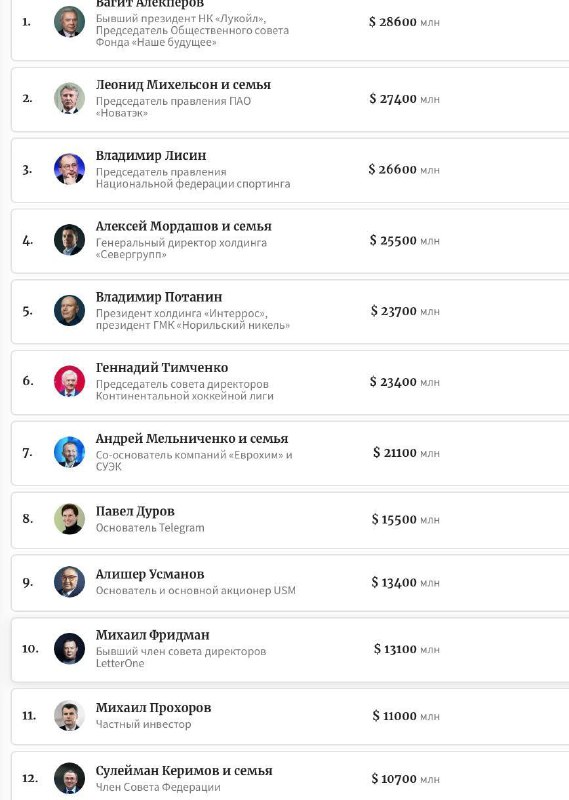569x800 pixels.
Task: Click Леонид Михельсон и семья profile picture
Action: point(69,98)
